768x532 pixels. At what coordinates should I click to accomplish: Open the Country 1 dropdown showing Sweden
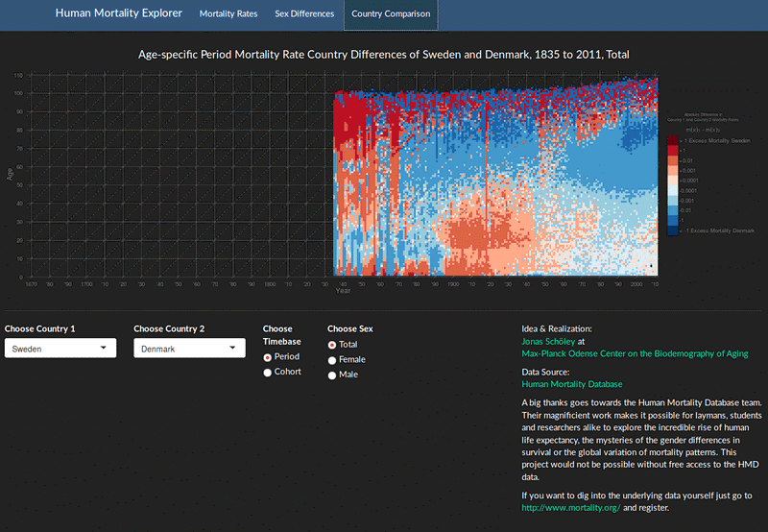(x=60, y=349)
